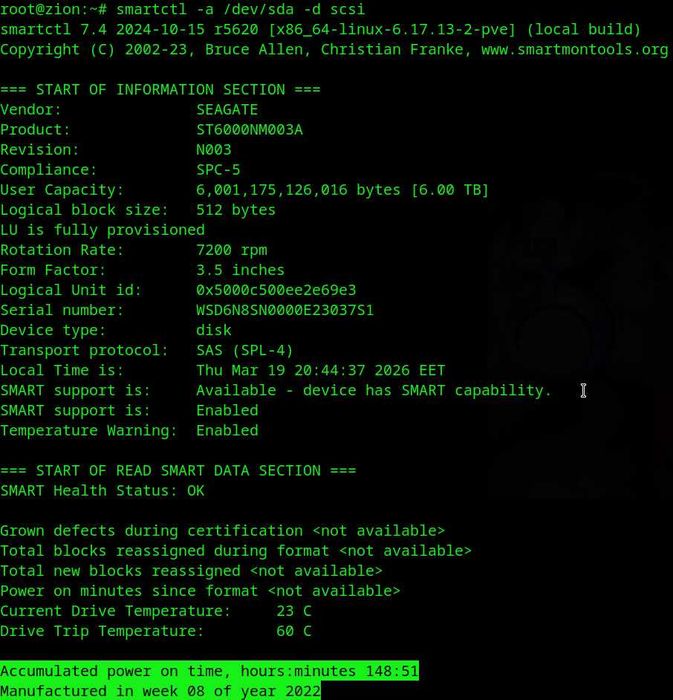673x700 pixels.
Task: Select the SMART support Enabled value
Action: coord(227,411)
